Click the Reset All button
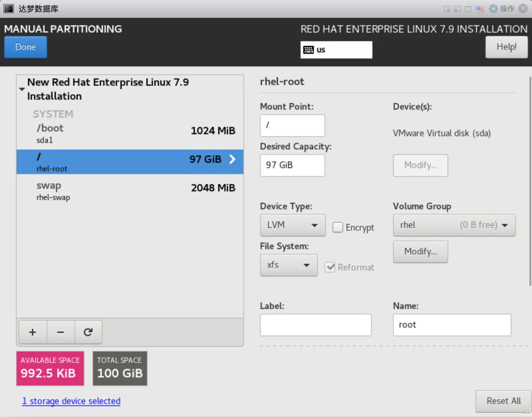 pos(503,401)
